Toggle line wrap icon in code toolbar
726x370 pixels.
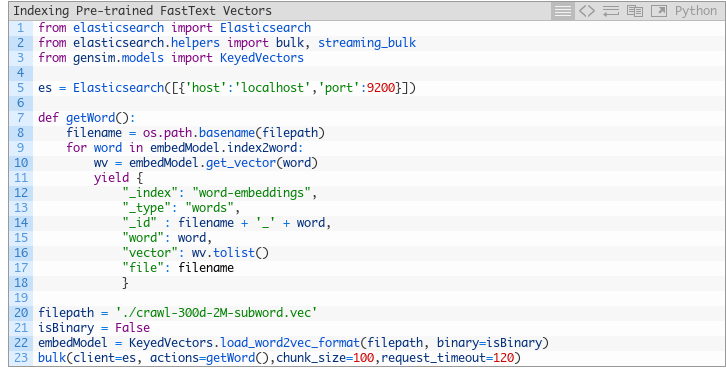click(611, 11)
